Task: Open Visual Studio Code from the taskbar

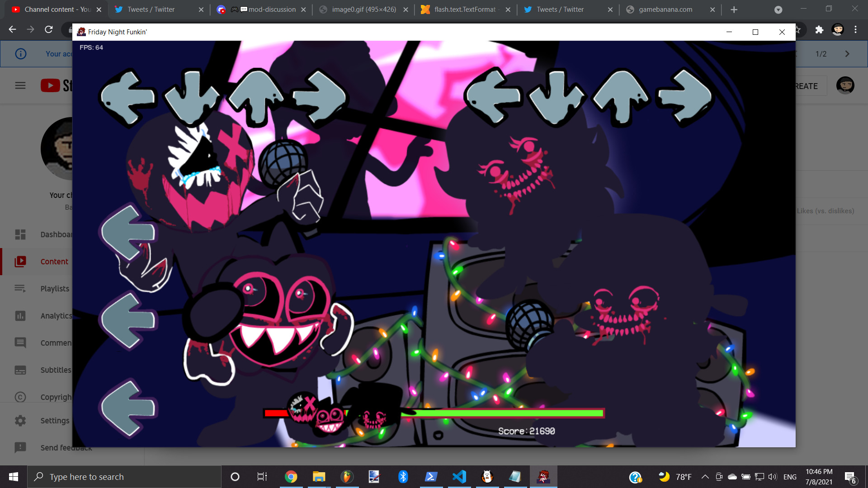Action: coord(459,477)
